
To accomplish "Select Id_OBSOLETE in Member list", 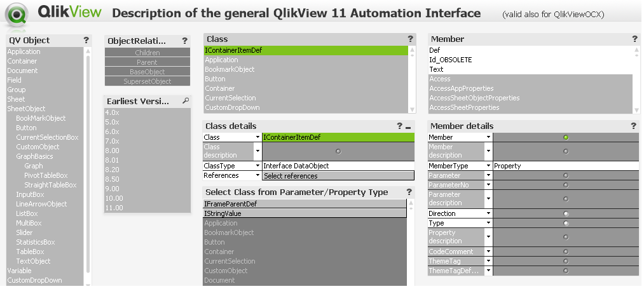I will point(530,60).
